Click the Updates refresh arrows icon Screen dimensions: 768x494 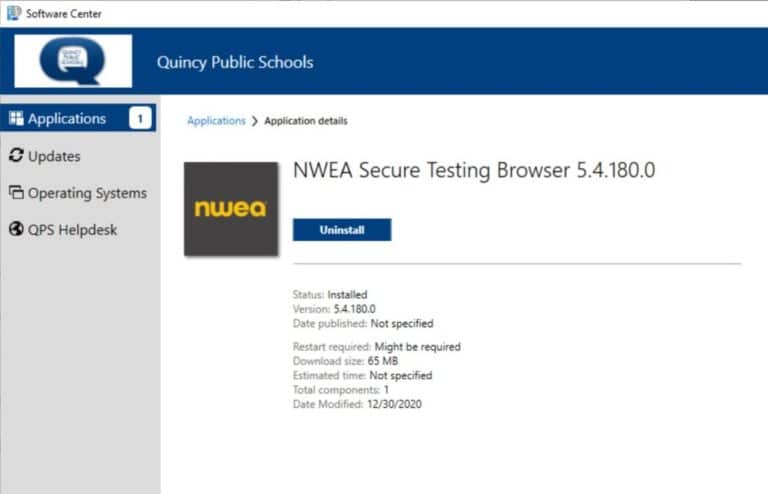point(16,155)
